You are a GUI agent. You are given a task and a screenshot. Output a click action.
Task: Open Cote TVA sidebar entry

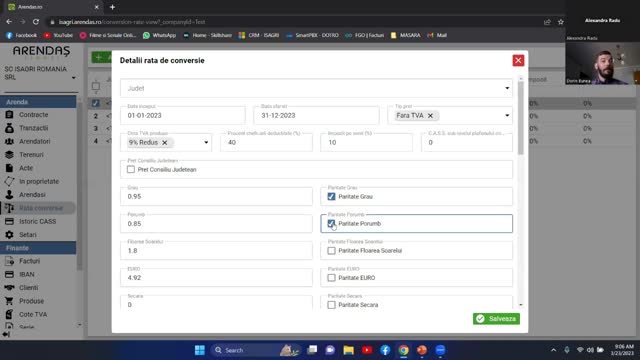click(33, 314)
